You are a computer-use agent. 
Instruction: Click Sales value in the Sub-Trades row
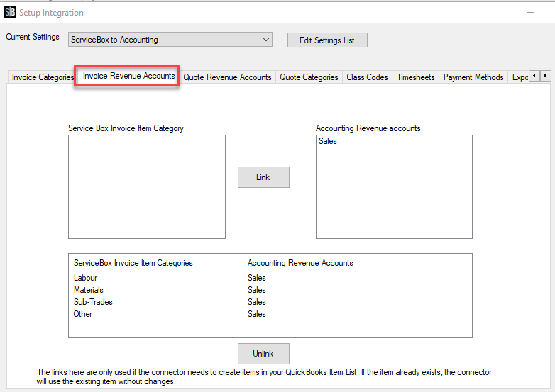coord(257,302)
